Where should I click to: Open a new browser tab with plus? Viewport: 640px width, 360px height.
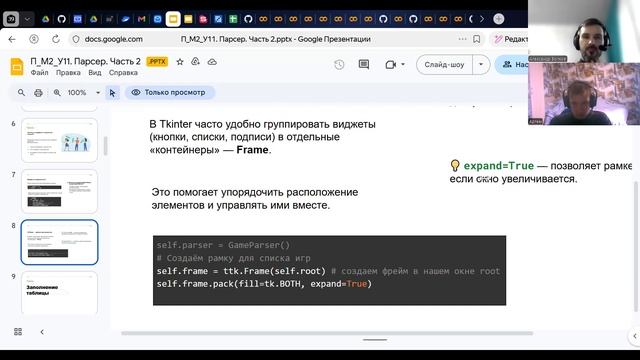(498, 19)
